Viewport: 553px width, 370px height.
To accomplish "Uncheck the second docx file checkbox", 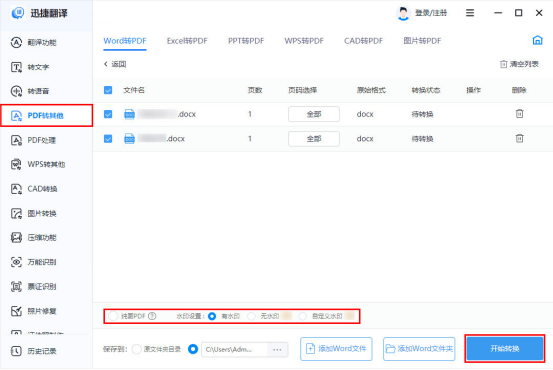I will pyautogui.click(x=108, y=139).
